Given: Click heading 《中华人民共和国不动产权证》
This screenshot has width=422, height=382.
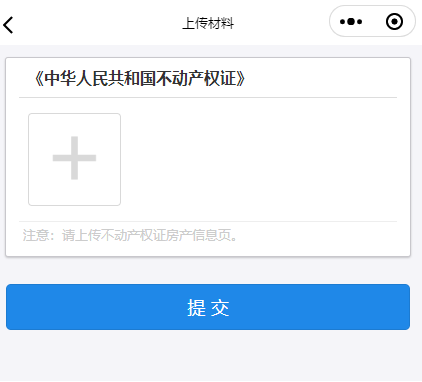Looking at the screenshot, I should [140, 79].
